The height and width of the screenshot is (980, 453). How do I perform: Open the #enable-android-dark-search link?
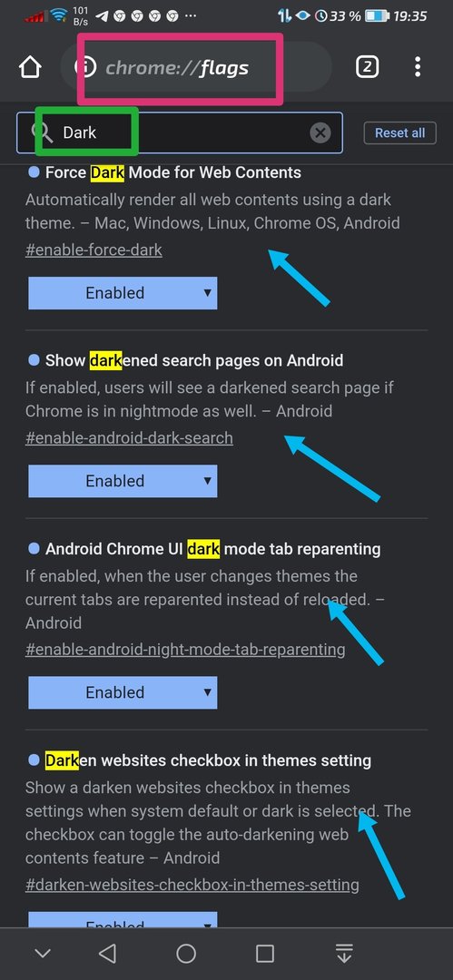coord(130,438)
